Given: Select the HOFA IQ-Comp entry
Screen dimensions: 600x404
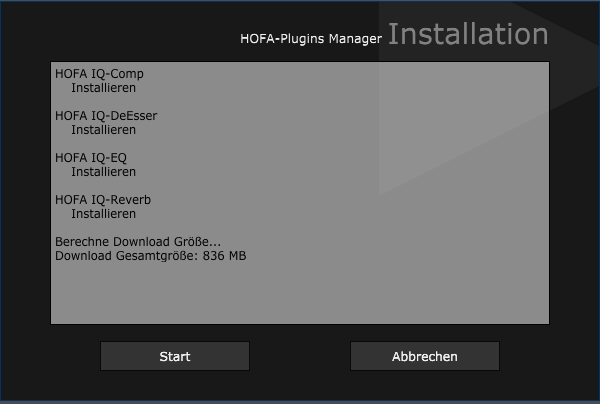Looking at the screenshot, I should (x=99, y=73).
